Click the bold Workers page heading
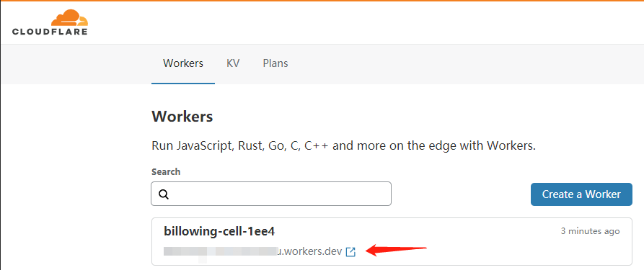The height and width of the screenshot is (270, 644). [182, 117]
